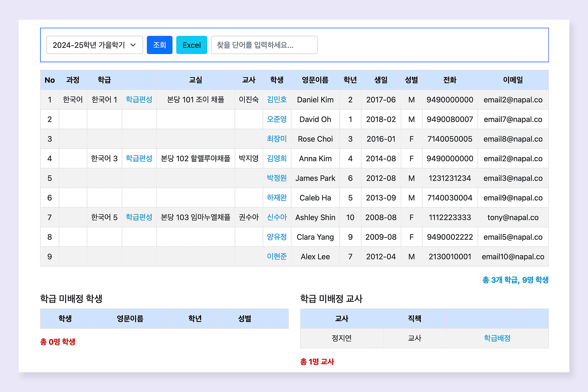Click the 영문이름 header in main table
Image resolution: width=588 pixels, height=392 pixels.
(x=315, y=80)
